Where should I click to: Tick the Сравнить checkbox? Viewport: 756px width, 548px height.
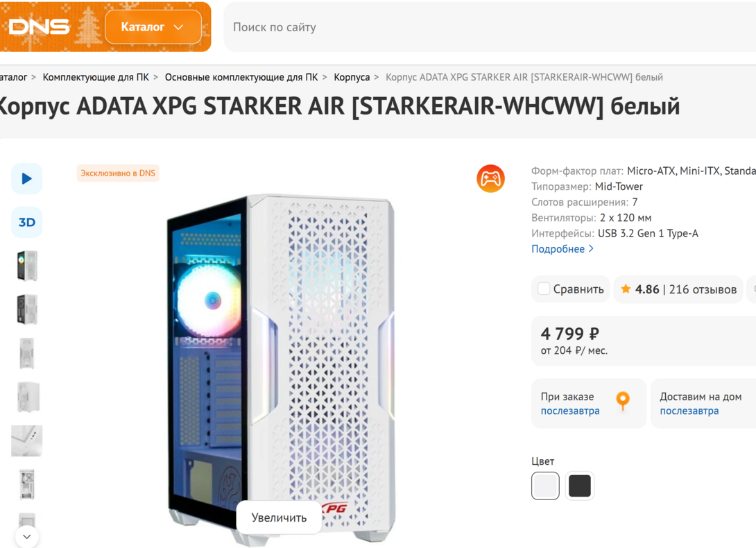(x=544, y=289)
